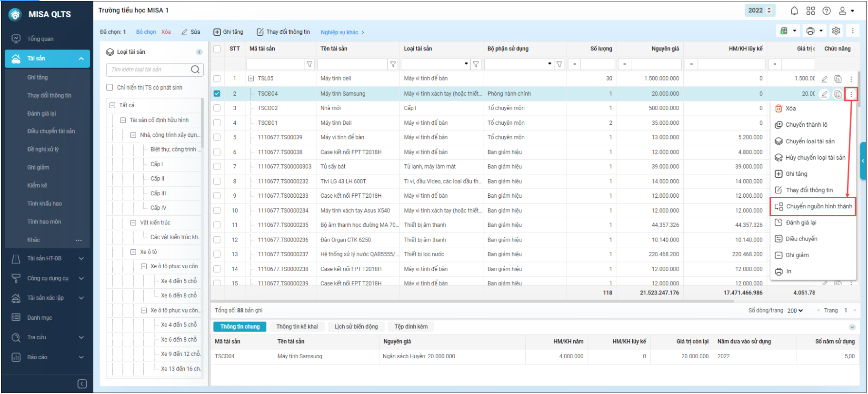Click the Mã tài sản filter input
This screenshot has width=868, height=394.
(x=275, y=64)
